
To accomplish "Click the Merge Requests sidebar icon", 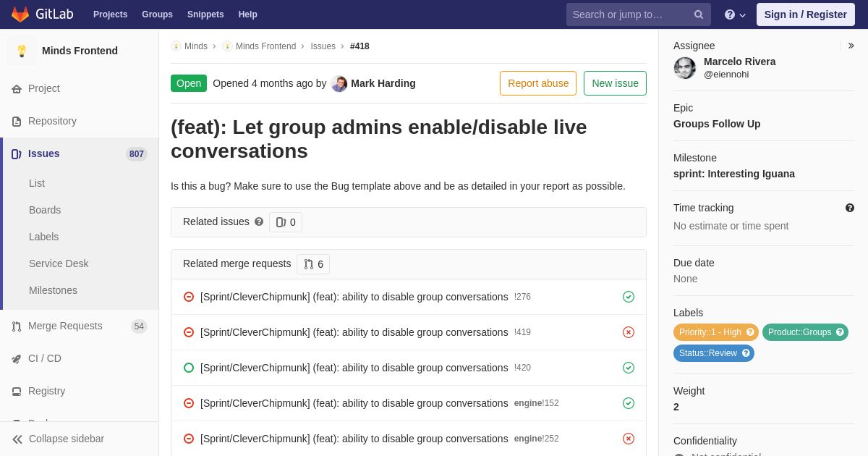I will tap(17, 326).
